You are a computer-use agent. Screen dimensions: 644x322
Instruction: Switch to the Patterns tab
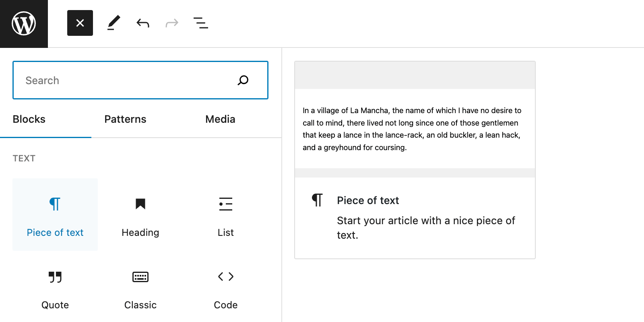point(125,119)
